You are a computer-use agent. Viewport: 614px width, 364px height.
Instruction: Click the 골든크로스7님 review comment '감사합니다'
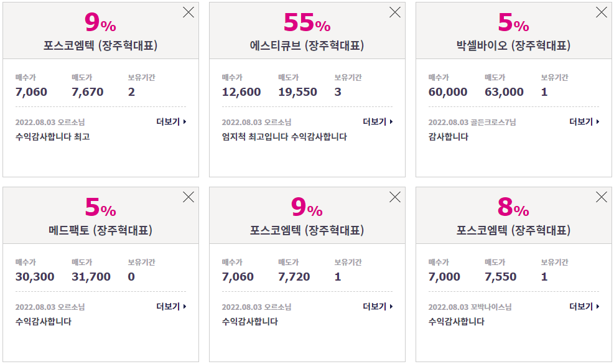(449, 137)
